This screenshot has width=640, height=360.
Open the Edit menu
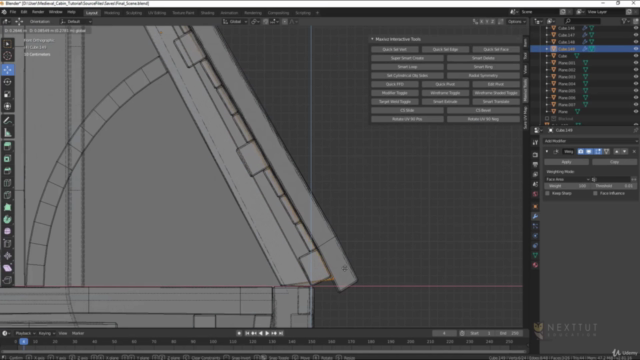(24, 12)
